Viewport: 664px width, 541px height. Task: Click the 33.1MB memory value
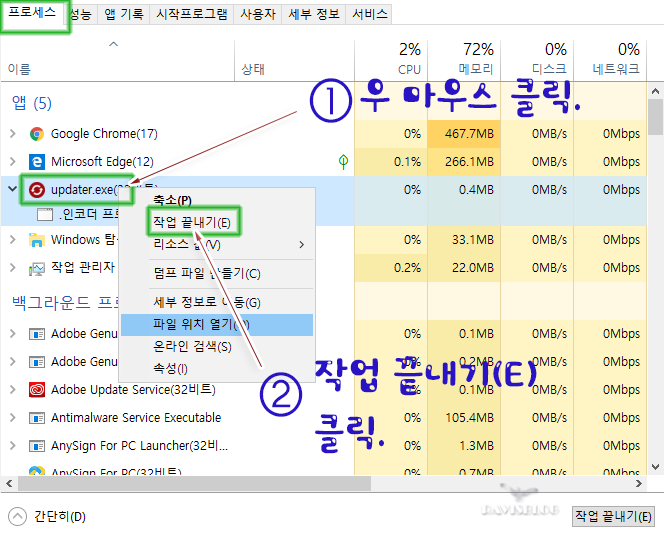473,240
